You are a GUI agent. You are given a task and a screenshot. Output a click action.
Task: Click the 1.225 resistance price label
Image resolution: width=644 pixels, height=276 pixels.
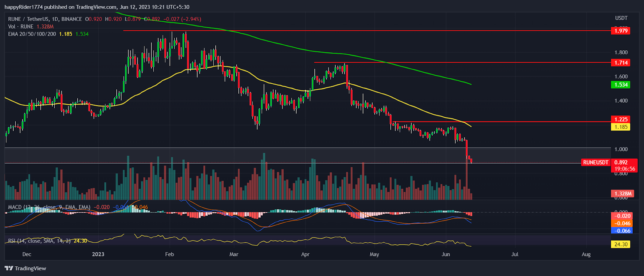pyautogui.click(x=620, y=119)
